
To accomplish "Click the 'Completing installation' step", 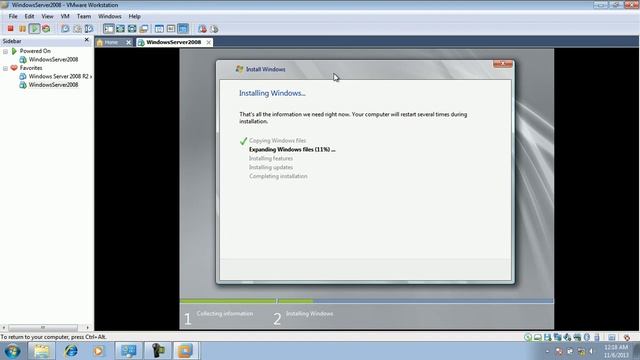I will click(x=278, y=176).
